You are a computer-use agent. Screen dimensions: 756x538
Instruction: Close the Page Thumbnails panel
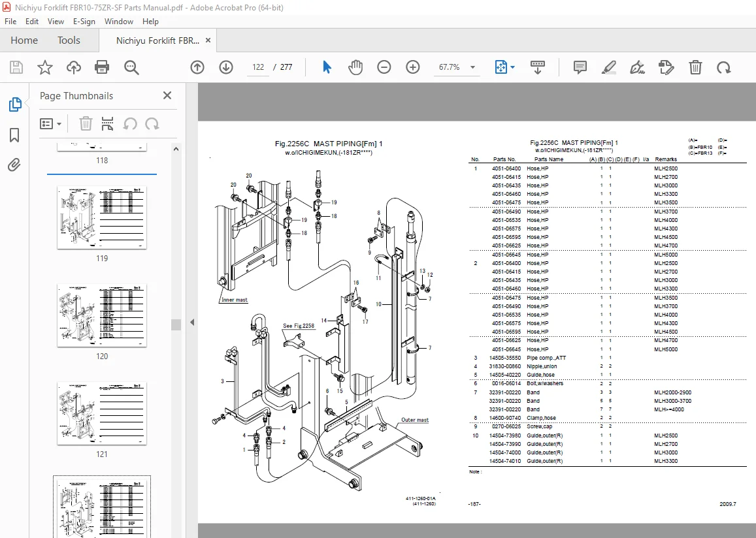click(167, 95)
